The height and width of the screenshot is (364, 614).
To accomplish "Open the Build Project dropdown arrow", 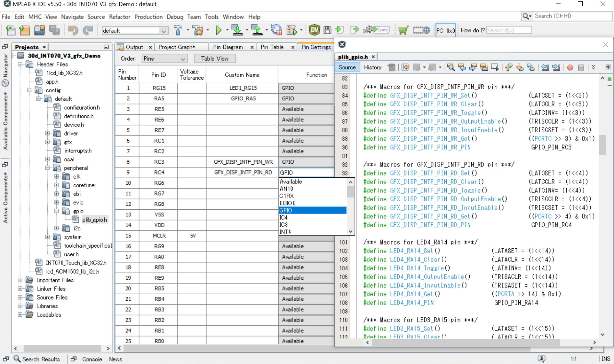I will 188,30.
